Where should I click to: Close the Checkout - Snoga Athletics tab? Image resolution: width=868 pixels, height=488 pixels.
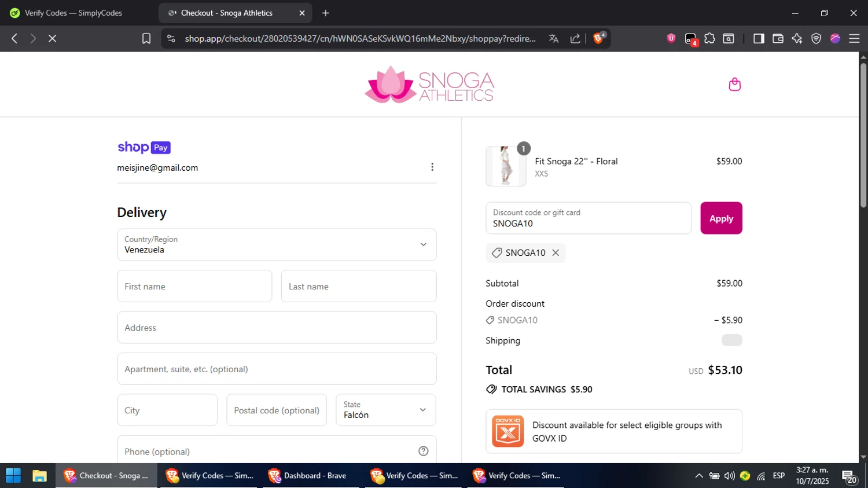(301, 13)
